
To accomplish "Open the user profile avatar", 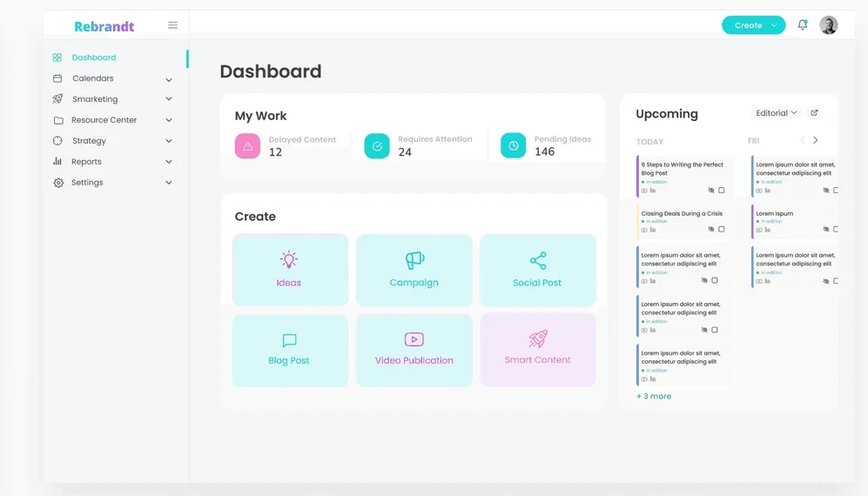I will (x=828, y=25).
